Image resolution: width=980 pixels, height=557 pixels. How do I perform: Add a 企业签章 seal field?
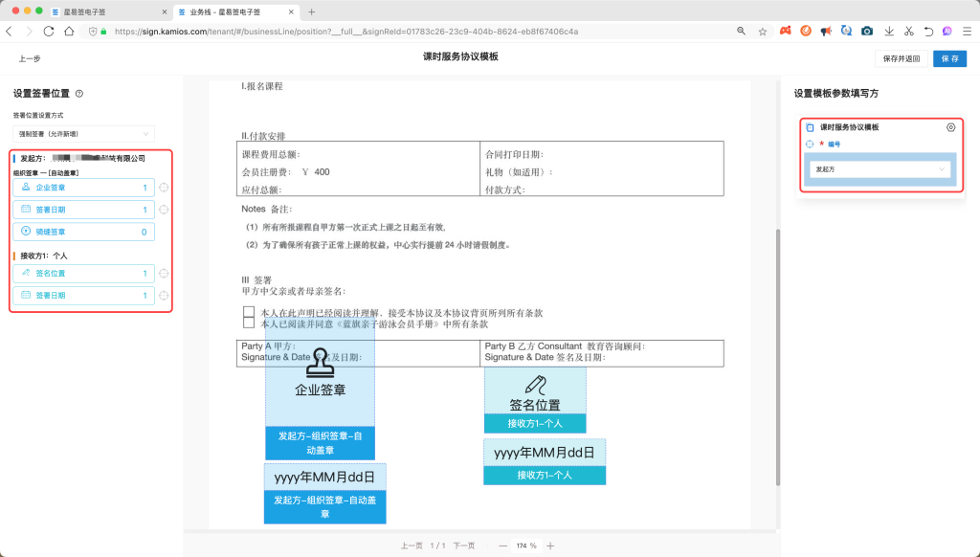point(84,188)
